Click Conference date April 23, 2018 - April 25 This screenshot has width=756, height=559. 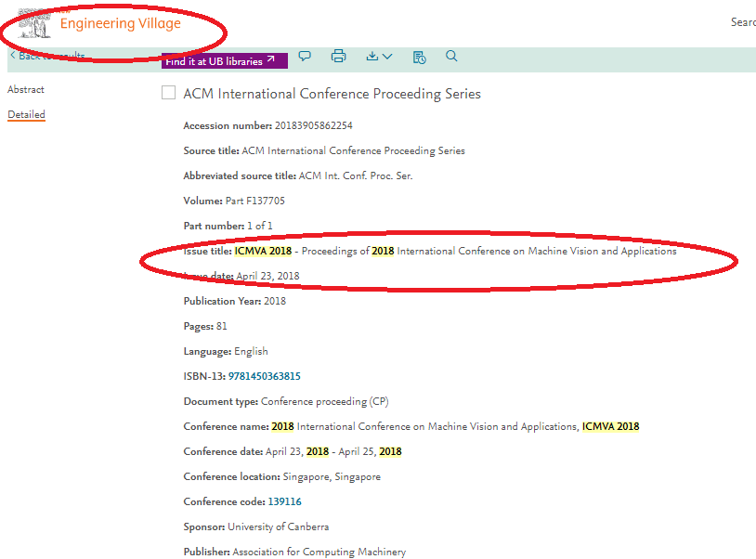tap(333, 451)
